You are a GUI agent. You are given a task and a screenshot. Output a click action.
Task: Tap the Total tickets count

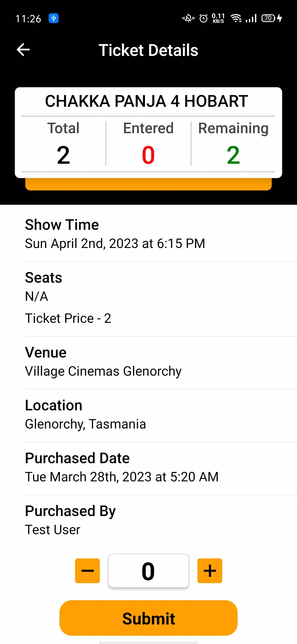(64, 155)
